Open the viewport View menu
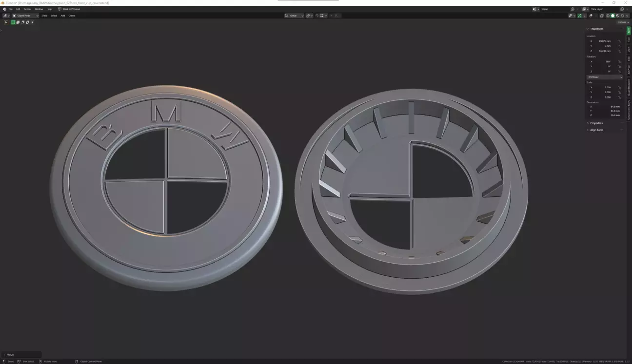 [44, 16]
